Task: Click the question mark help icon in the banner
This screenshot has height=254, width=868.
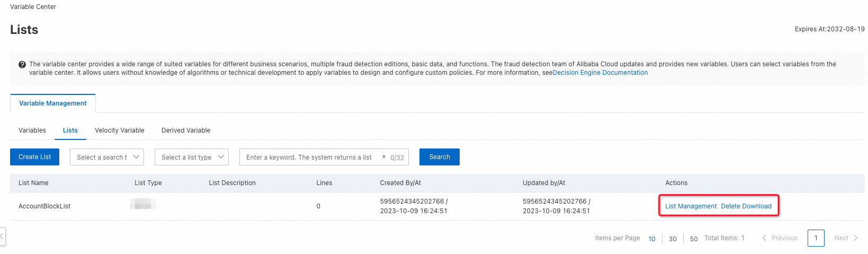Action: 22,65
